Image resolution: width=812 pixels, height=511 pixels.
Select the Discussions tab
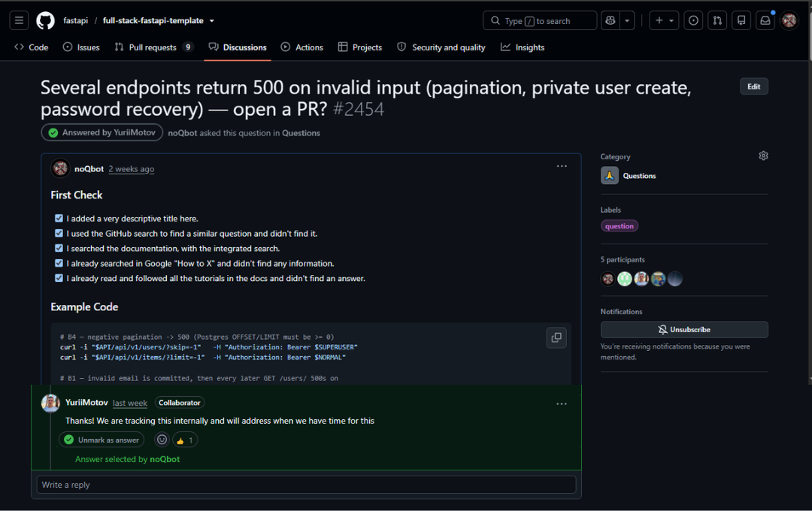point(238,47)
